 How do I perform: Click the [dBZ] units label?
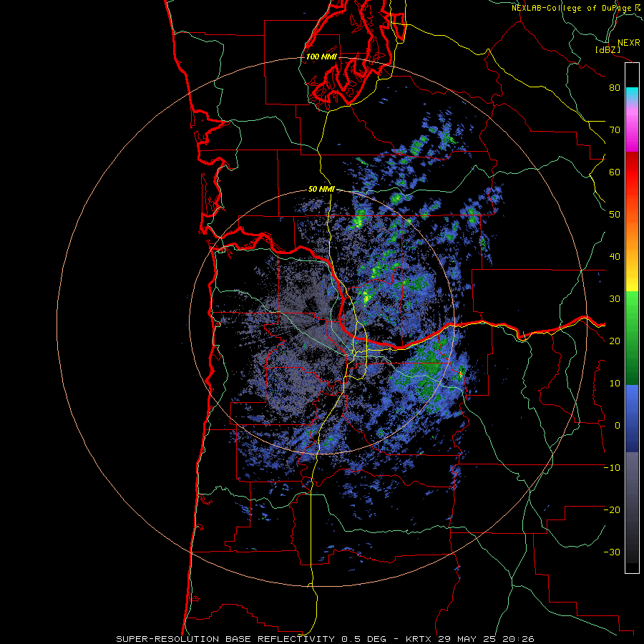(x=608, y=49)
